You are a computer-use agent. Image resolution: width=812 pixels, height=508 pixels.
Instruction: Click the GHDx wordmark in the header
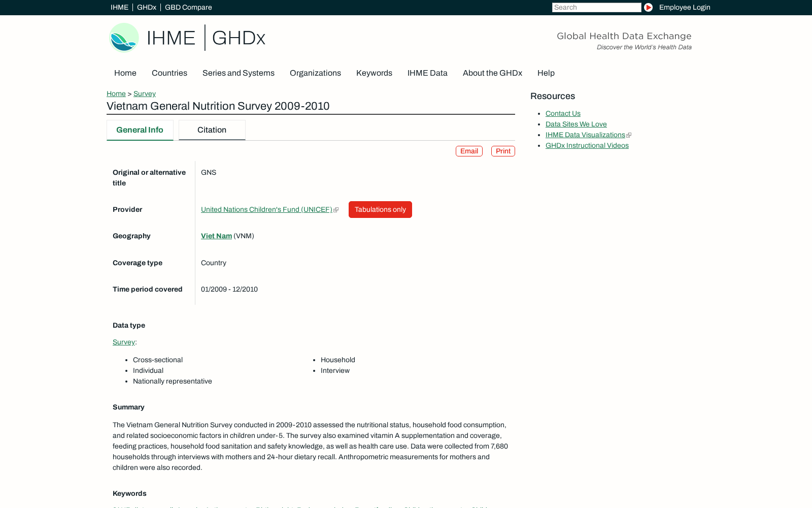coord(239,38)
